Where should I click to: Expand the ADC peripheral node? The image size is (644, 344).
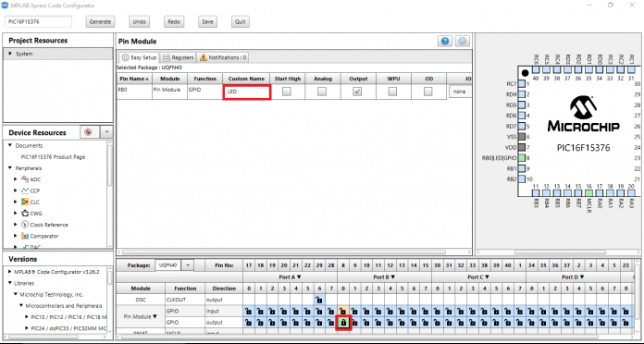tap(16, 179)
